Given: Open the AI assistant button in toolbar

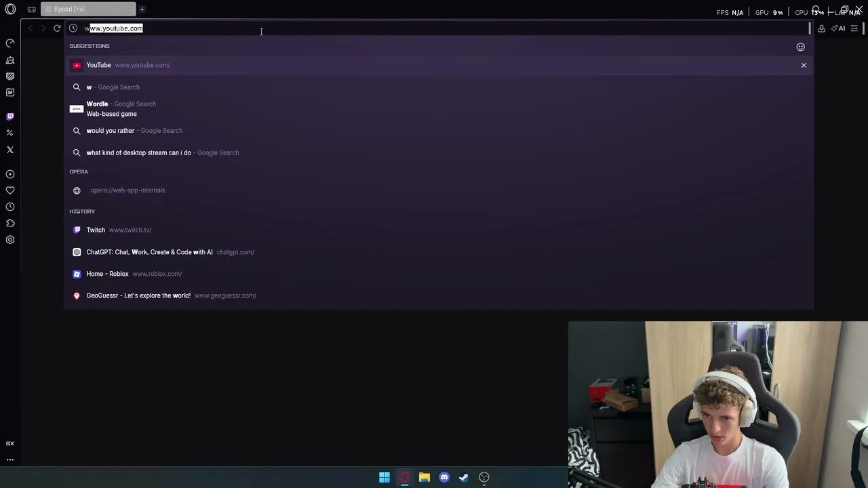Looking at the screenshot, I should tap(838, 28).
